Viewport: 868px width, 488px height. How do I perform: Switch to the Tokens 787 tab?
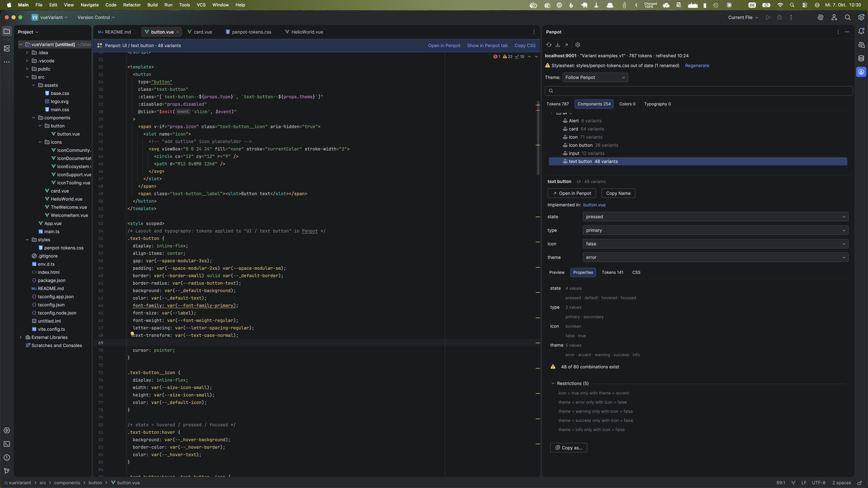(558, 104)
